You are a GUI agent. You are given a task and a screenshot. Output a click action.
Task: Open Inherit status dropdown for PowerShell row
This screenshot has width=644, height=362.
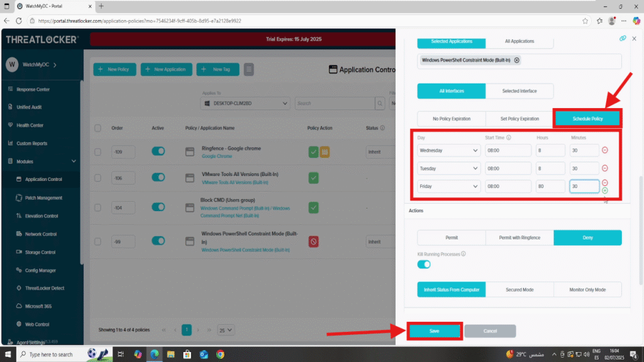(x=380, y=242)
